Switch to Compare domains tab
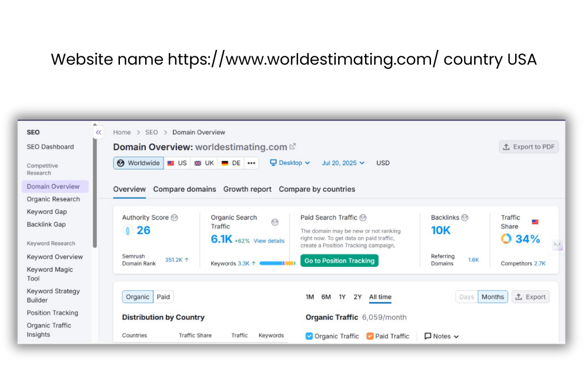This screenshot has width=588, height=392. (x=184, y=189)
